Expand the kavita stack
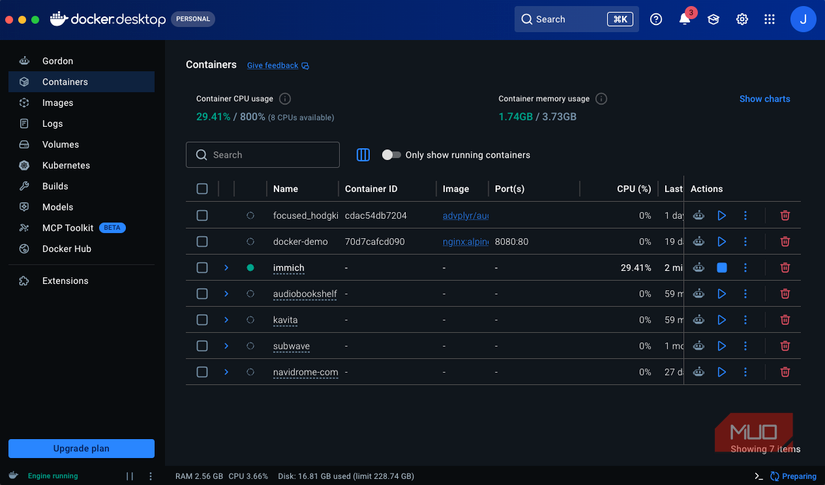The width and height of the screenshot is (825, 485). pos(226,320)
